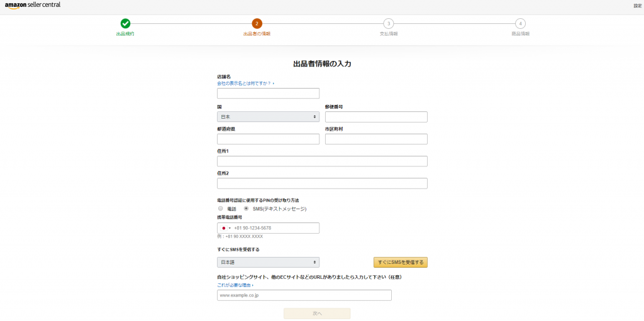Open the SMS language dropdown showing 日本語

coord(268,262)
